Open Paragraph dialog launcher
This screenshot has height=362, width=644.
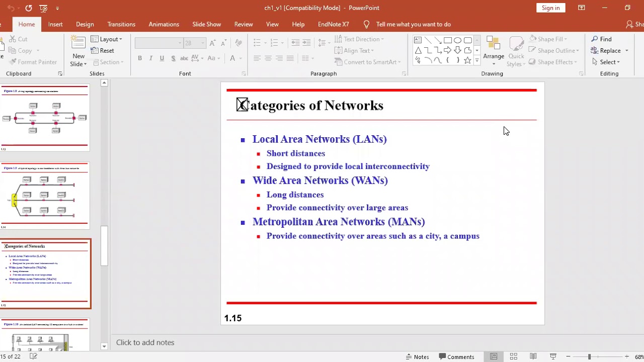(x=404, y=73)
